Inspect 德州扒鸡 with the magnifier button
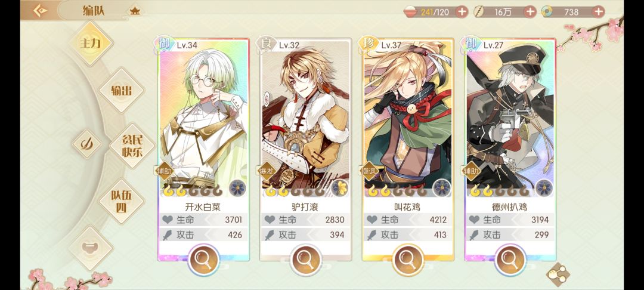Image resolution: width=644 pixels, height=290 pixels. click(x=510, y=260)
